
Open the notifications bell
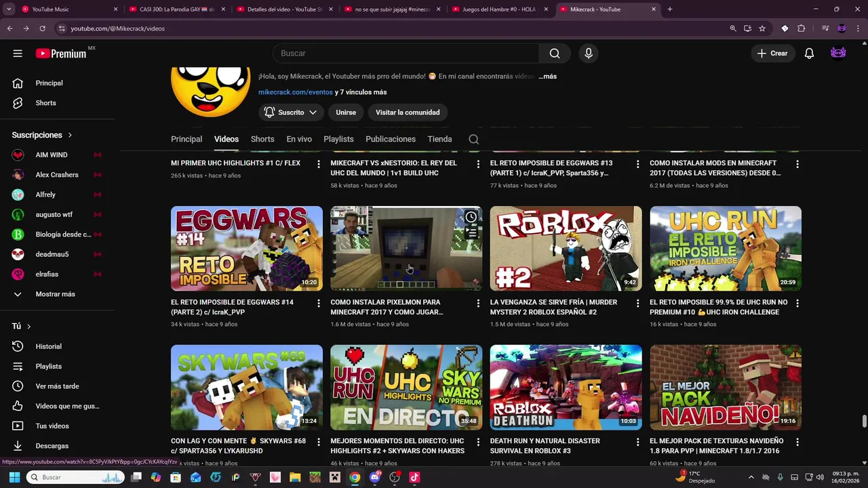809,54
